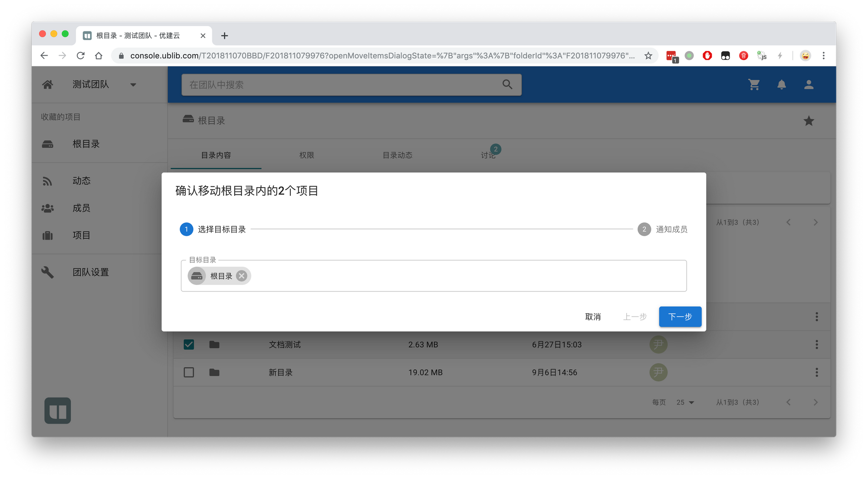This screenshot has height=479, width=868.
Task: Click the shopping cart icon in the header
Action: click(x=754, y=85)
